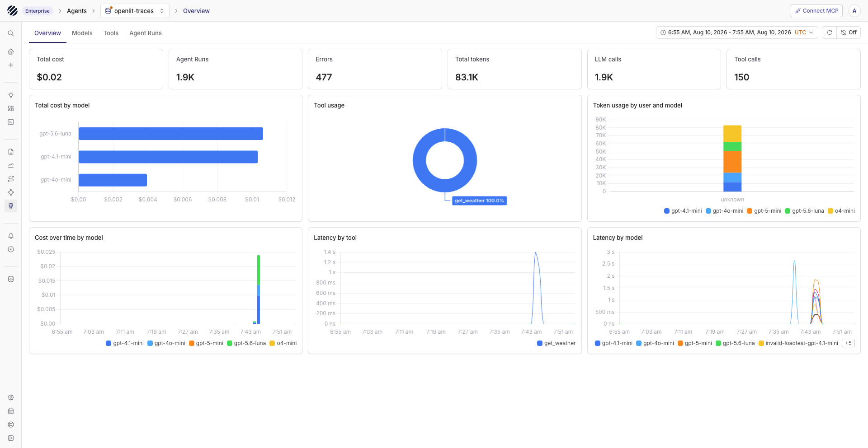Toggle gpt-4o-mini legend in Token usage chart

point(724,211)
